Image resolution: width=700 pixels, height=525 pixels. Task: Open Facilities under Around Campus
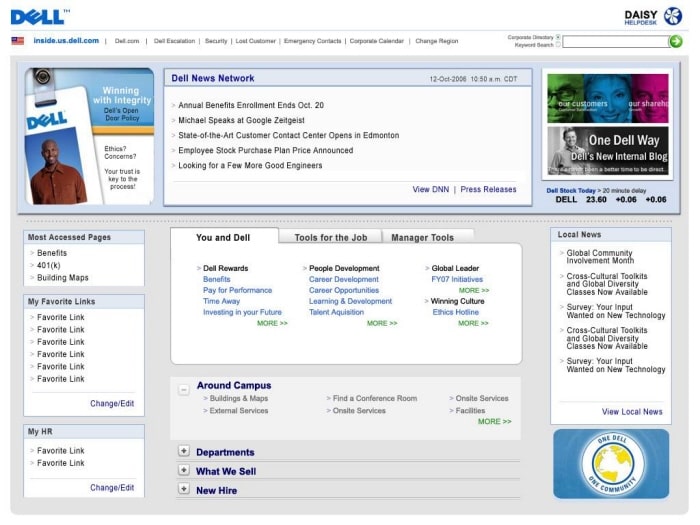[x=470, y=411]
